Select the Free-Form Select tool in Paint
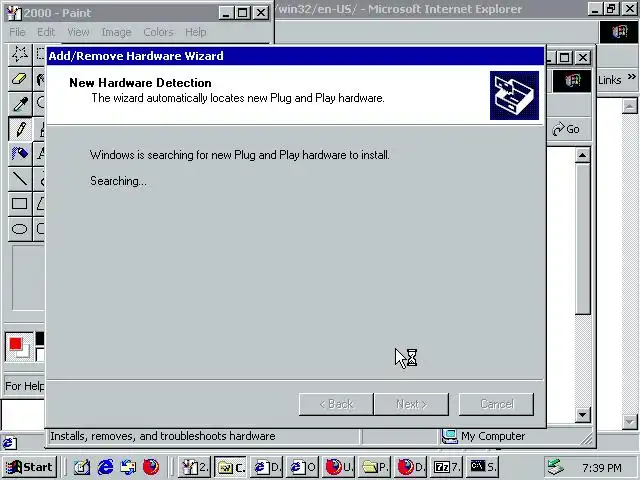Screen dimensions: 640x480 [x=20, y=53]
